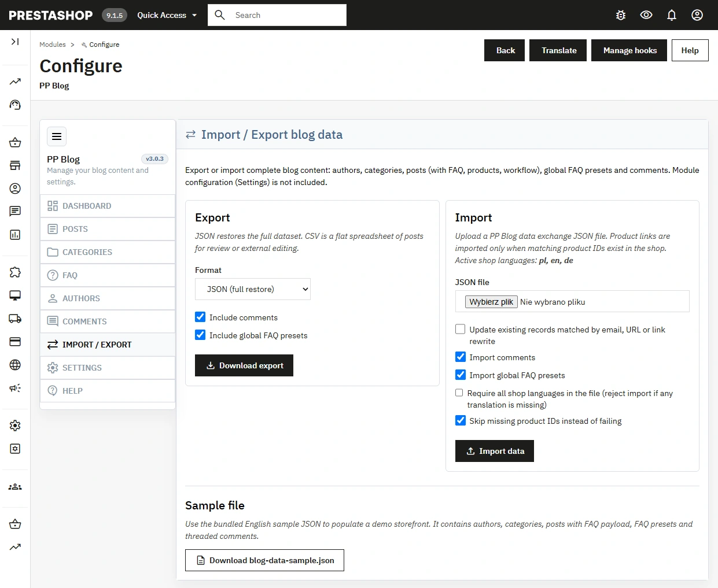Open the customers person icon in sidebar
Screen dimensions: 718x588
15,188
